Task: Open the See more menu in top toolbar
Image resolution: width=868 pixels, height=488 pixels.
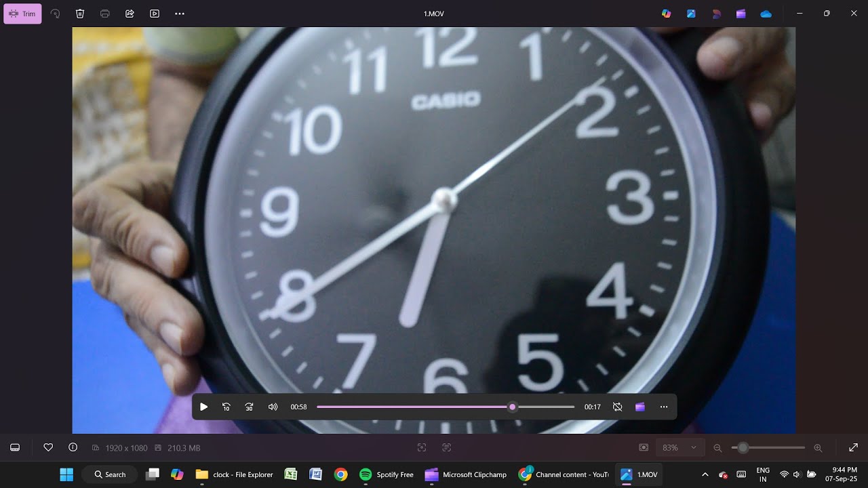Action: [180, 14]
